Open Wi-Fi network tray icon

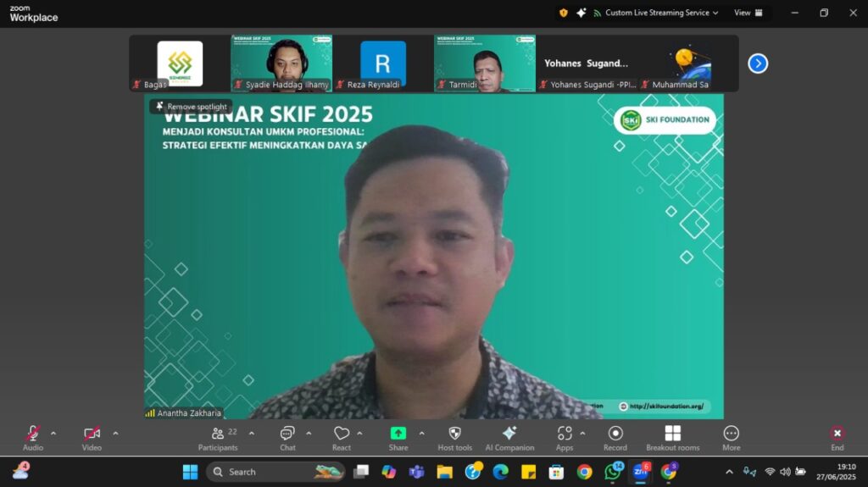pyautogui.click(x=770, y=472)
